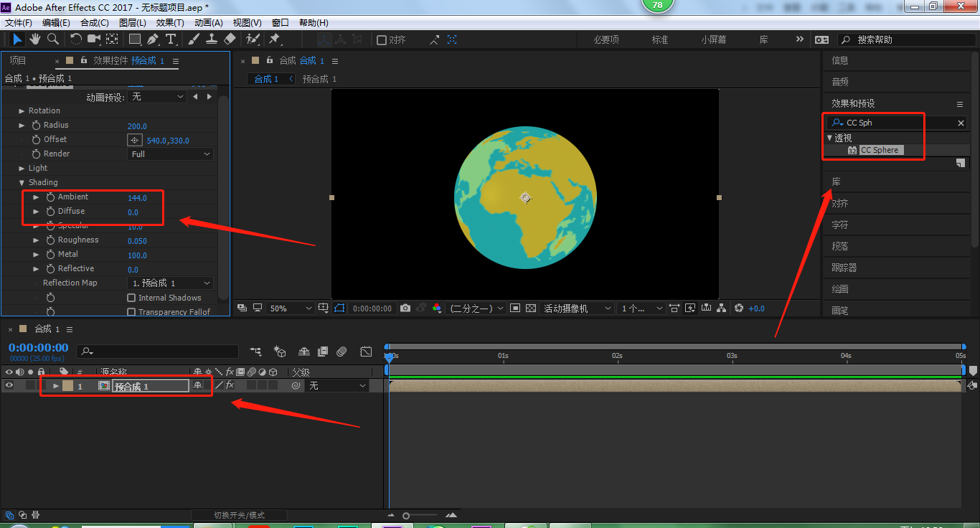Select the Unified Camera tool
Viewport: 980px width, 528px height.
pyautogui.click(x=94, y=39)
